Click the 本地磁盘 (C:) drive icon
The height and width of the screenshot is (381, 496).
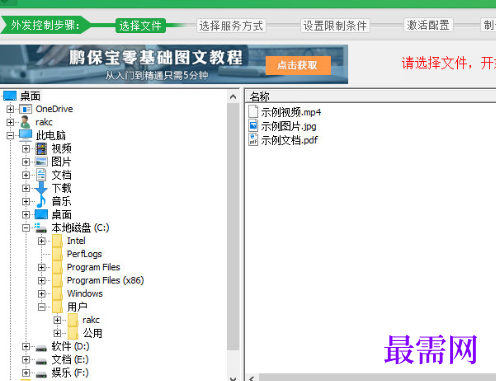[41, 228]
